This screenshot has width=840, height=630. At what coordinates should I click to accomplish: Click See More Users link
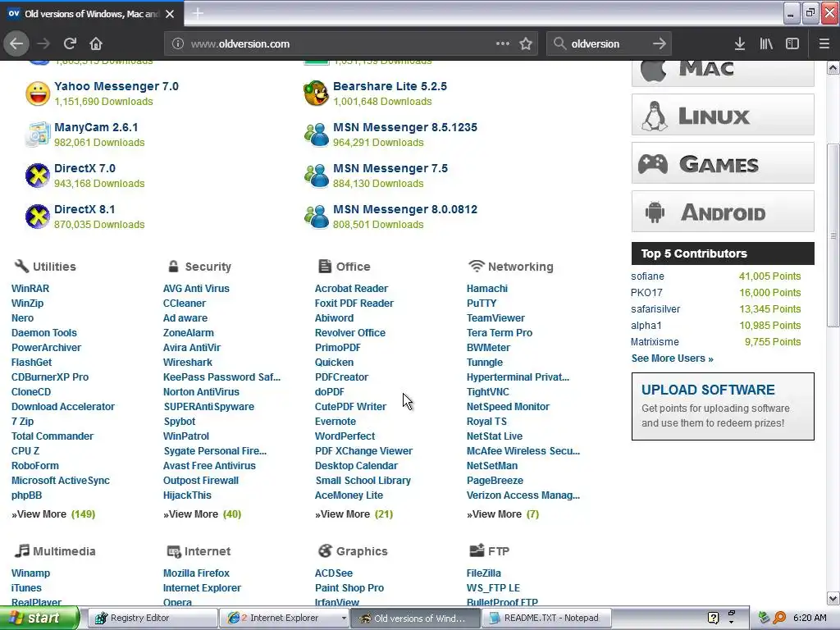[x=673, y=358]
